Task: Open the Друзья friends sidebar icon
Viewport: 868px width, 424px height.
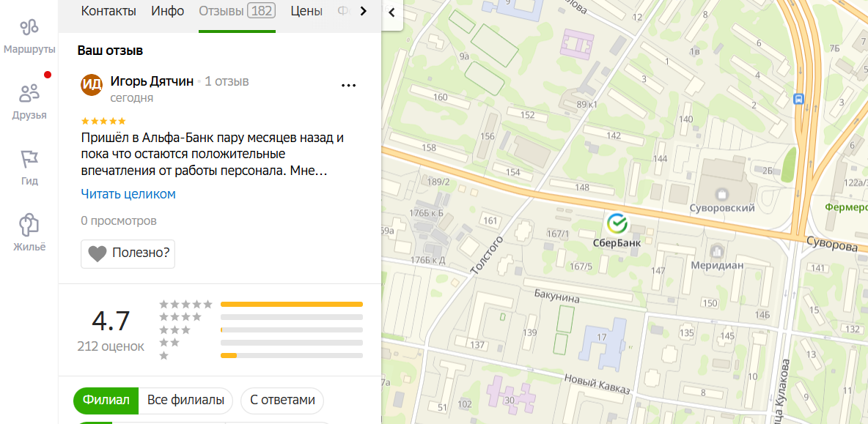Action: 29,94
